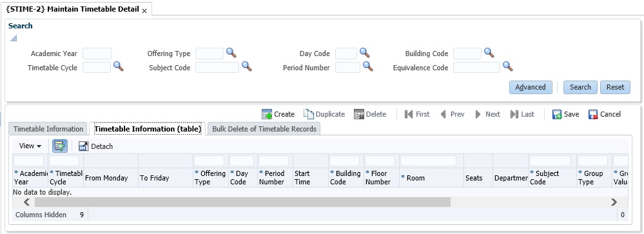Close the STIME-2 Maintain Timetable Detail tab
This screenshot has width=644, height=234.
coord(144,11)
